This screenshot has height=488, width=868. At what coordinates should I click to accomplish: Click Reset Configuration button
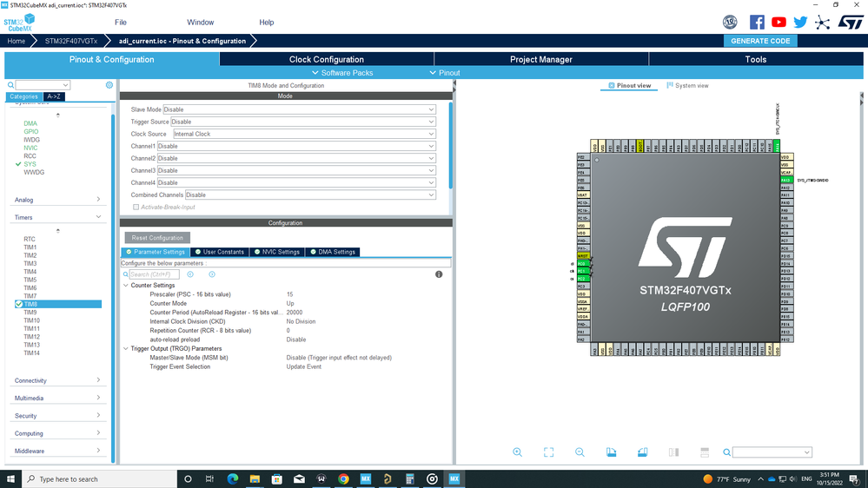click(x=157, y=238)
